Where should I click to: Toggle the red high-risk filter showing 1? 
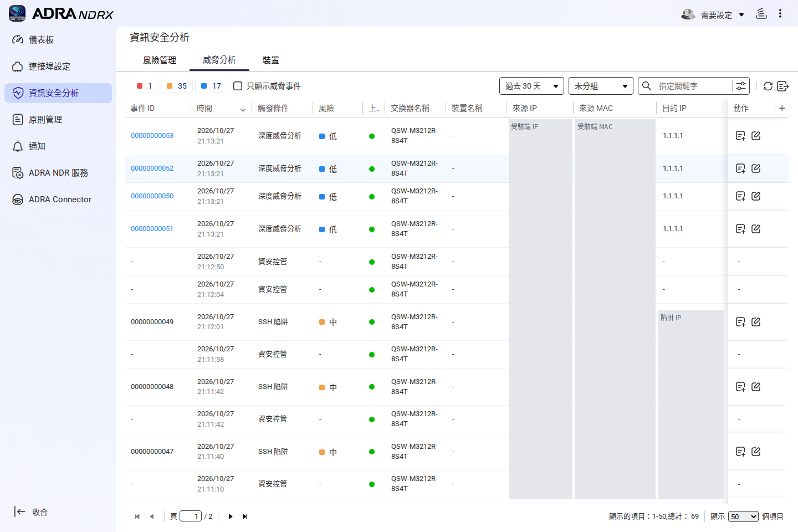coord(145,86)
